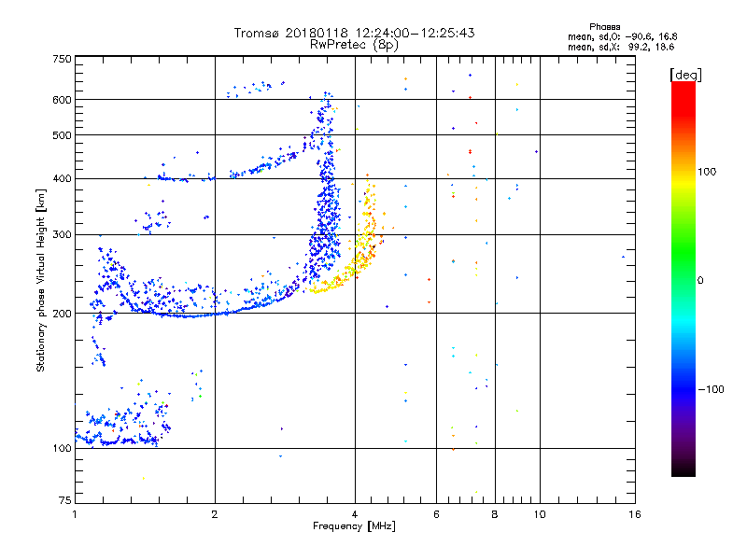Click the colorbar tick label '100'

(707, 172)
